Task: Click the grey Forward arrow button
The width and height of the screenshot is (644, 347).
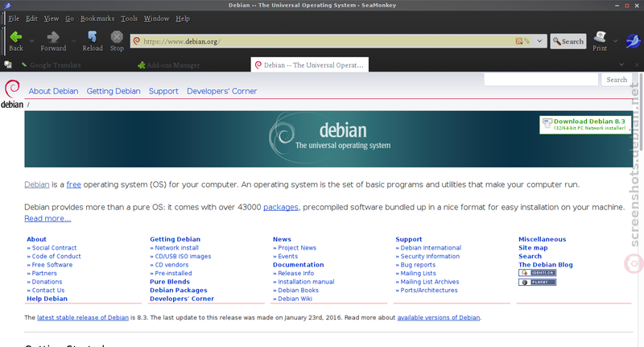Action: click(53, 41)
